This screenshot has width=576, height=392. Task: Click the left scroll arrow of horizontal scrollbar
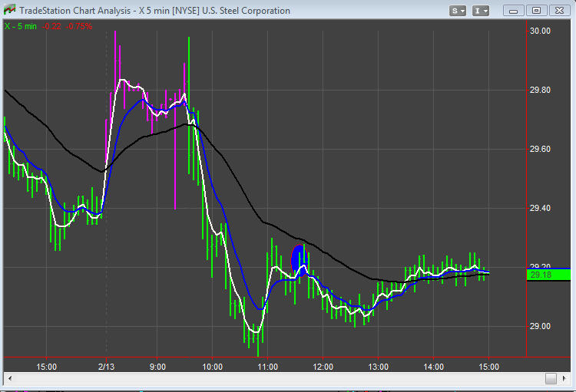pyautogui.click(x=10, y=378)
